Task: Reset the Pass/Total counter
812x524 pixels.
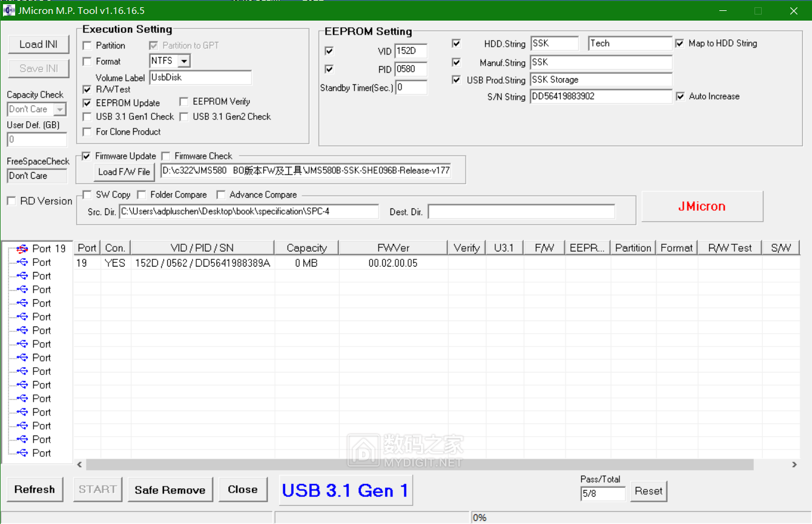Action: [648, 491]
